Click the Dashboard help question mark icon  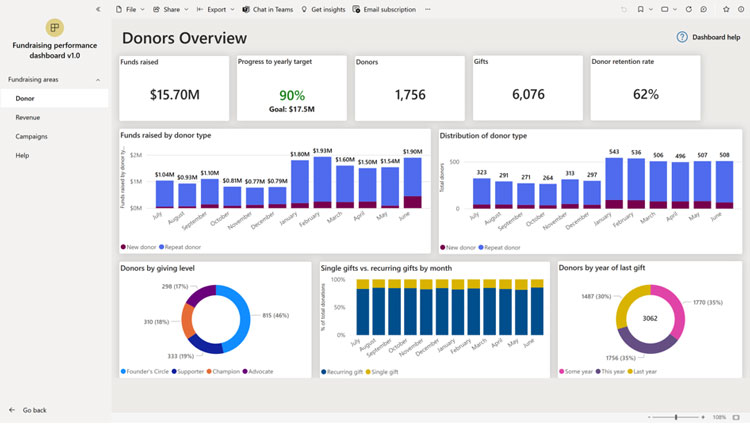pos(682,37)
